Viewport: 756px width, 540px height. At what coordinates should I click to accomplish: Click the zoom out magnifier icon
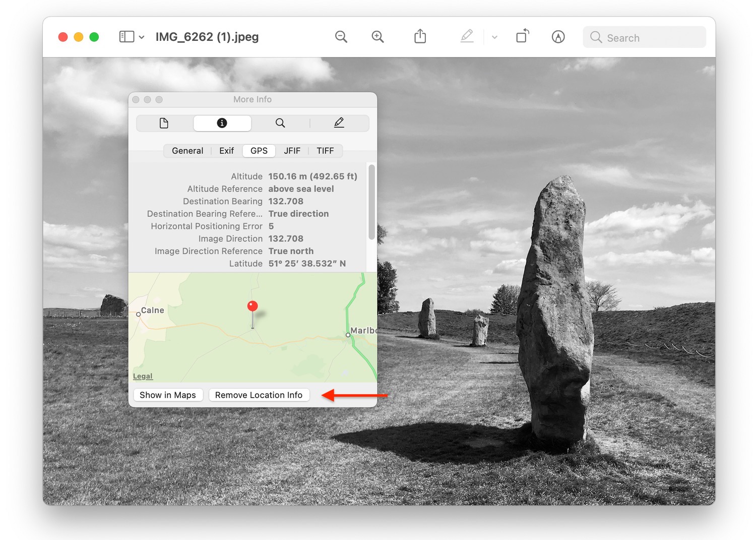click(341, 37)
